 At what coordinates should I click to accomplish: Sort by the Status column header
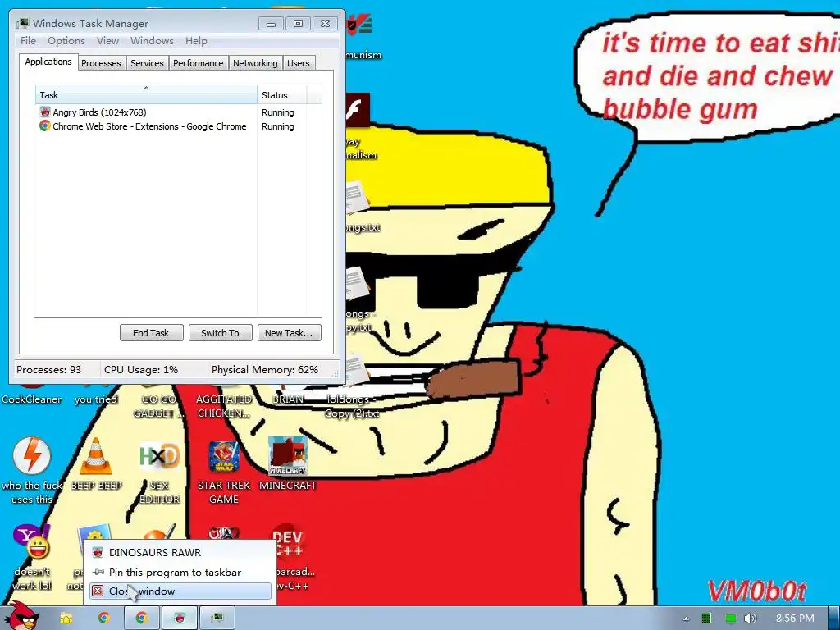coord(282,95)
